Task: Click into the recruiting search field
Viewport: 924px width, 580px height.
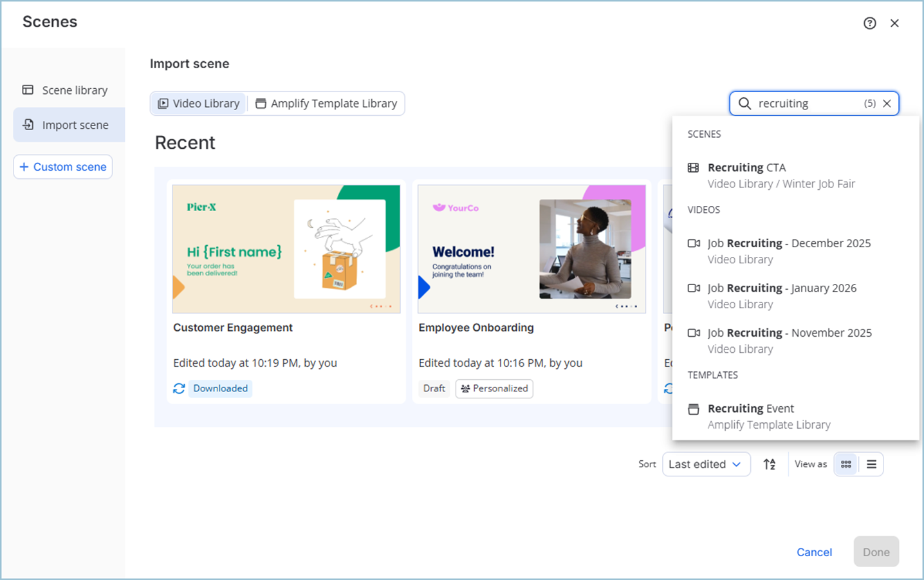Action: coord(808,104)
